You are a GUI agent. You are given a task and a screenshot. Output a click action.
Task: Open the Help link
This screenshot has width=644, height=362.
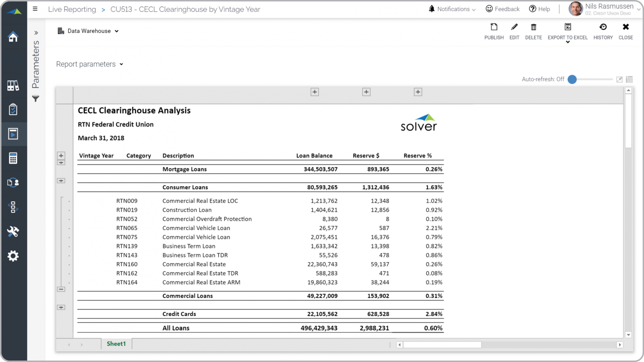click(x=539, y=9)
